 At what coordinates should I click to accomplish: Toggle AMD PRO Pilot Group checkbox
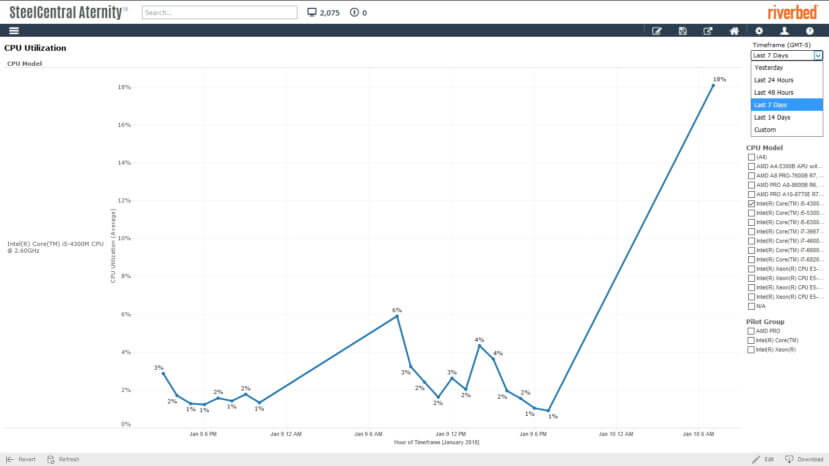pos(751,331)
